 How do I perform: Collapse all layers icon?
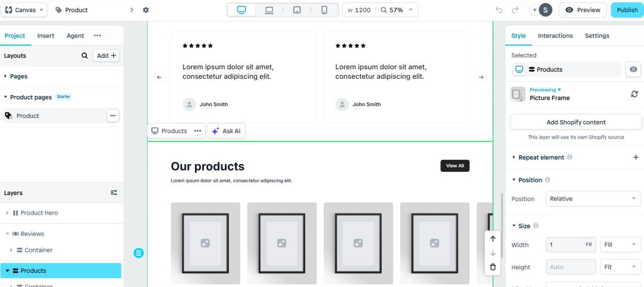click(x=114, y=193)
